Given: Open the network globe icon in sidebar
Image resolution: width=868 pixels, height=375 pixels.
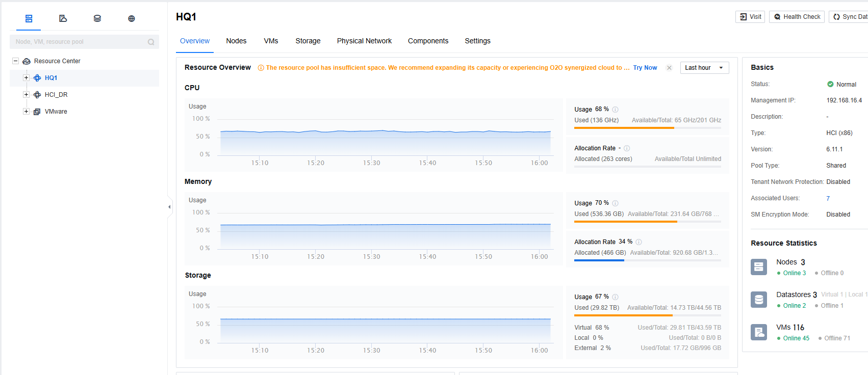Looking at the screenshot, I should point(131,18).
